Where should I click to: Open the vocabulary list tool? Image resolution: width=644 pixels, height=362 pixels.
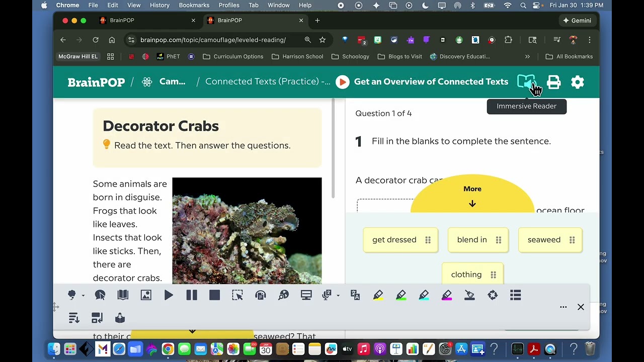point(515,295)
